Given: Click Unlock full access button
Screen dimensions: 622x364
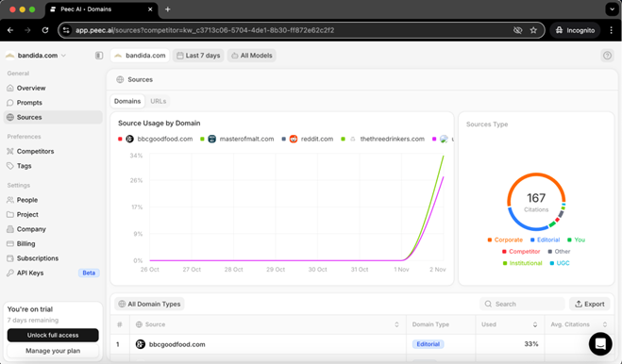Looking at the screenshot, I should 53,335.
